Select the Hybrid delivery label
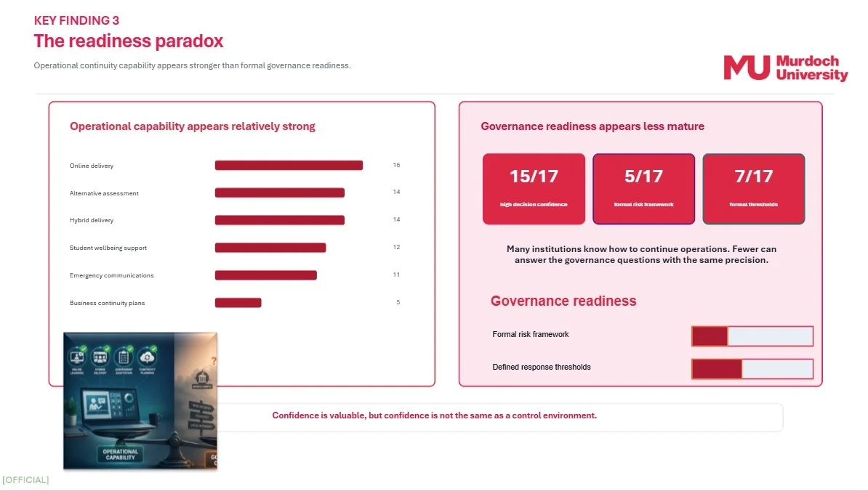This screenshot has width=868, height=491. tap(92, 220)
